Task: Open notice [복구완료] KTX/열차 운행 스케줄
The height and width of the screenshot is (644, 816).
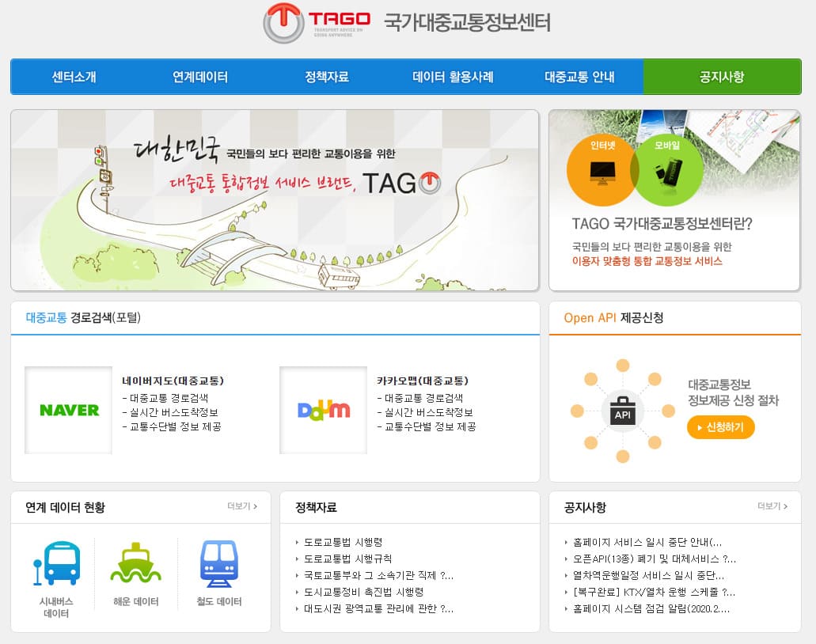Action: pos(655,592)
